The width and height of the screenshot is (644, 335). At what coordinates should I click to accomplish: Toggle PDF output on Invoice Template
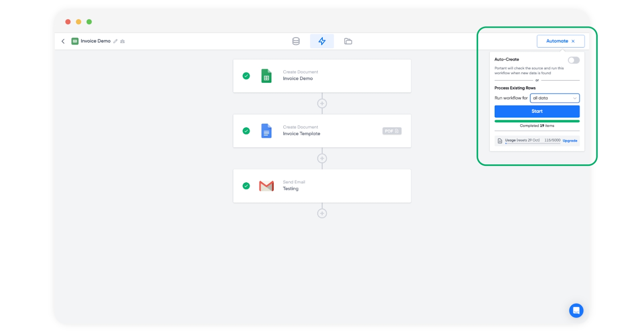pyautogui.click(x=392, y=131)
